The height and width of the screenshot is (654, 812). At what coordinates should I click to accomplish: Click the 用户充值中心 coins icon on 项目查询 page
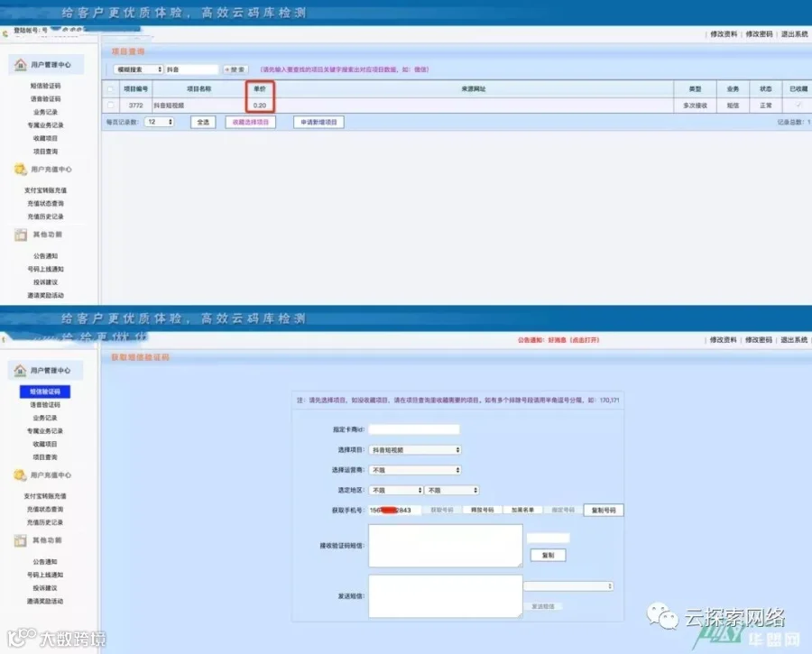click(20, 170)
